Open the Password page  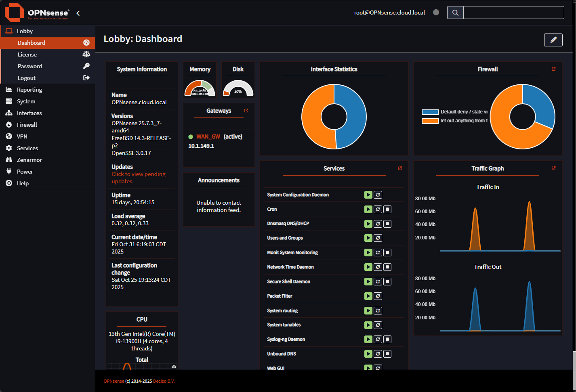coord(48,66)
